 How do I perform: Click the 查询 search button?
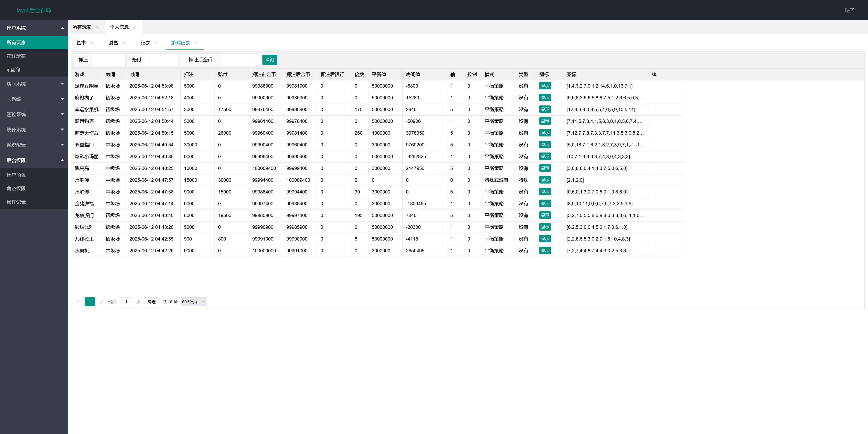[x=270, y=60]
